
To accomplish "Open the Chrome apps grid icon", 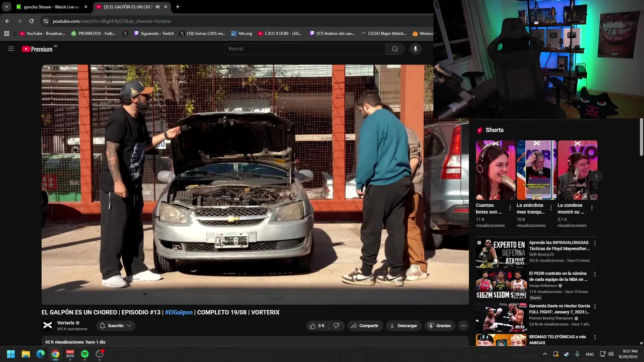I will pyautogui.click(x=7, y=34).
